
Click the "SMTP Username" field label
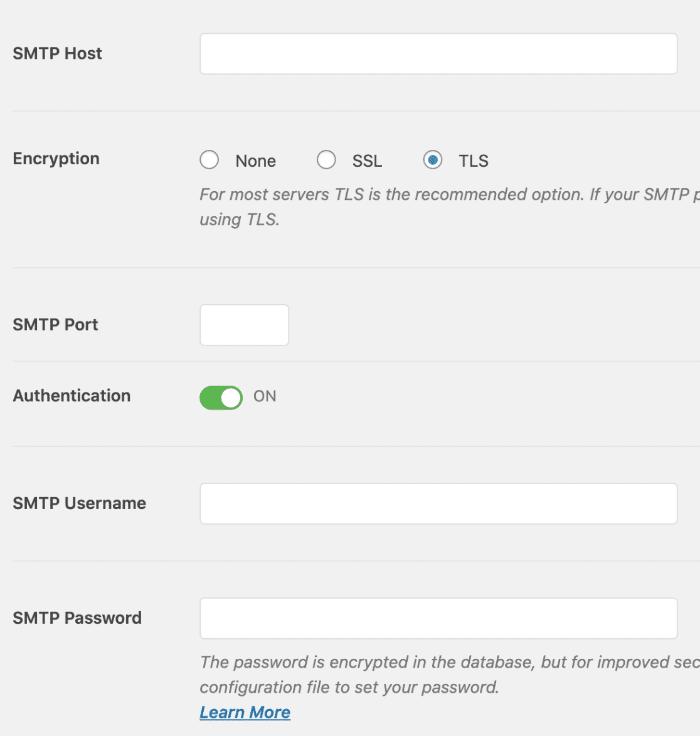pos(79,503)
